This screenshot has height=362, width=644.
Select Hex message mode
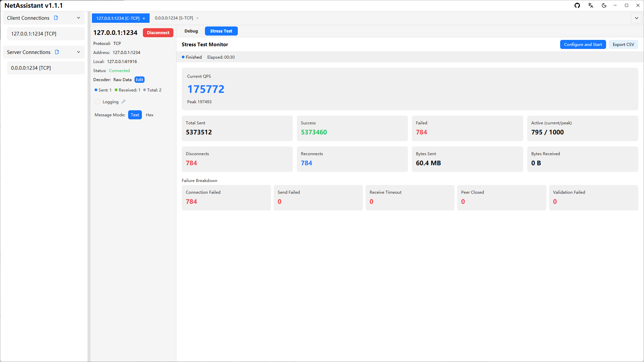[150, 115]
